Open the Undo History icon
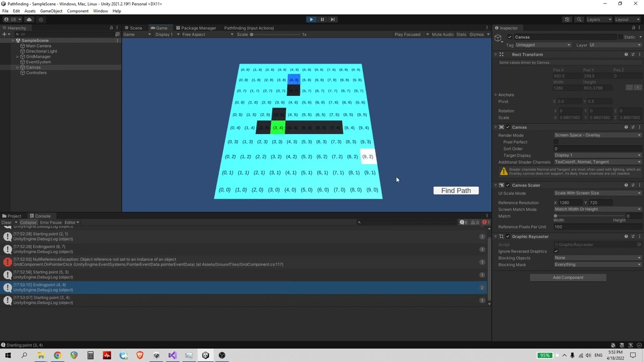This screenshot has height=362, width=644. (x=567, y=20)
